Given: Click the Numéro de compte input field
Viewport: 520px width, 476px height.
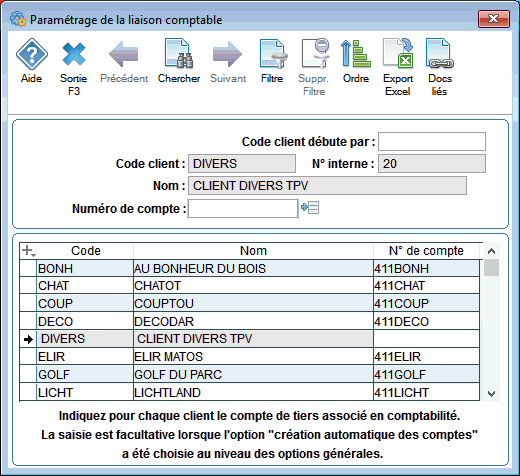Looking at the screenshot, I should coord(243,209).
